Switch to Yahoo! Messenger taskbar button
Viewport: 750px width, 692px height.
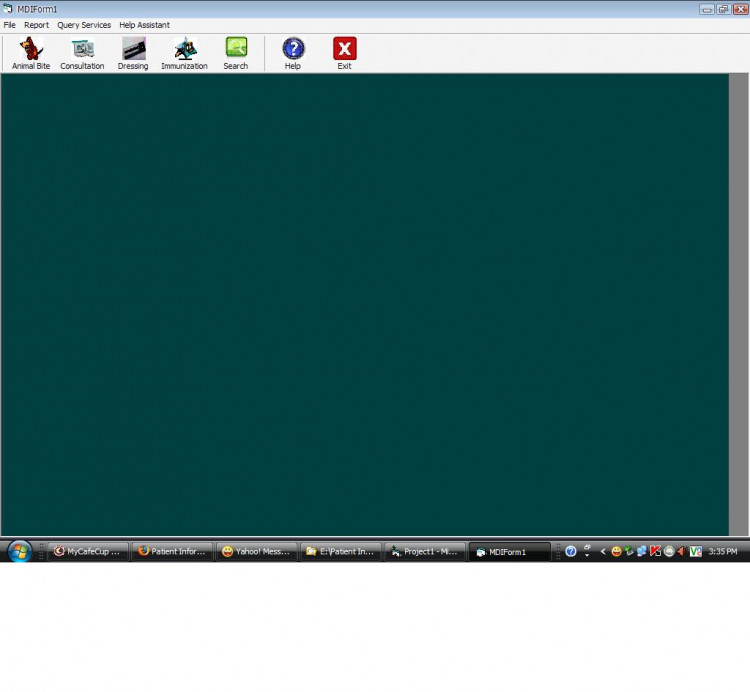coord(257,551)
